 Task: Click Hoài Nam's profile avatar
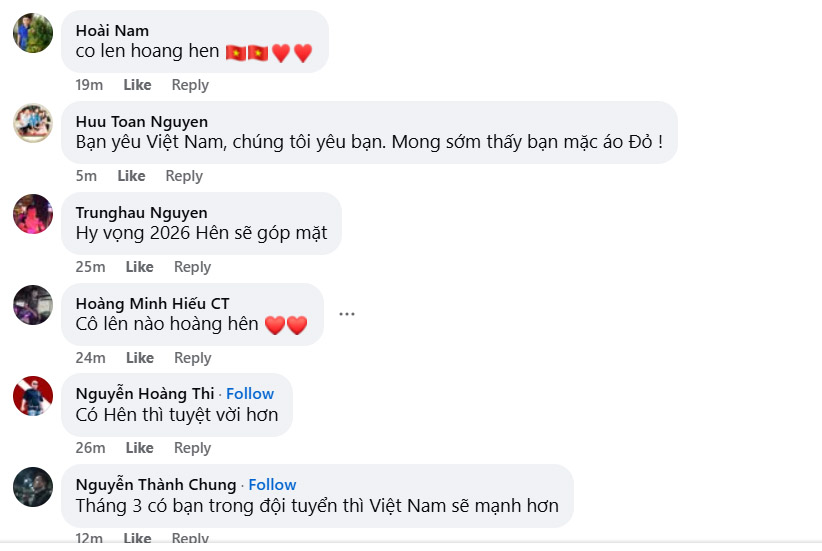[x=33, y=33]
